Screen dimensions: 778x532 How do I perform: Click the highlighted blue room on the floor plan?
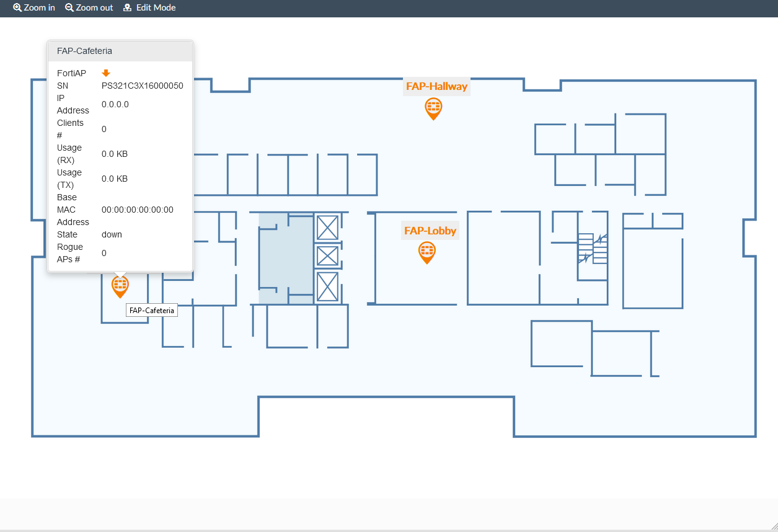282,257
